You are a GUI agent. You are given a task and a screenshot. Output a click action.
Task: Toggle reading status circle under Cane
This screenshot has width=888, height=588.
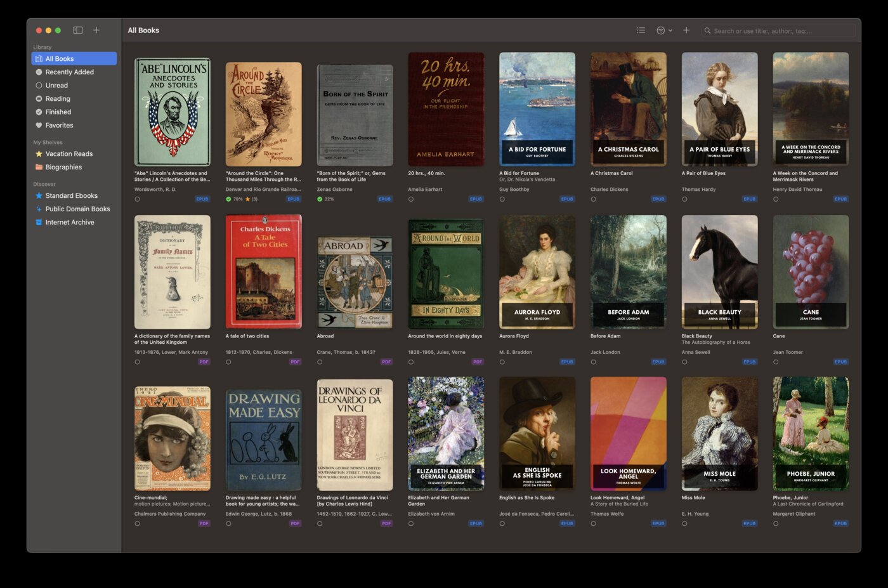(x=775, y=362)
